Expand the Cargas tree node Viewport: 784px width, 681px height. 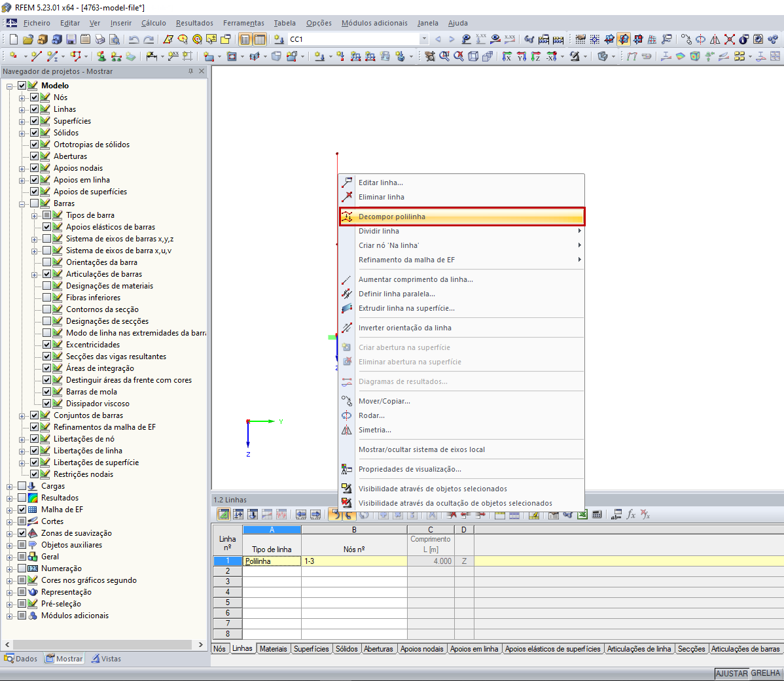pyautogui.click(x=10, y=486)
